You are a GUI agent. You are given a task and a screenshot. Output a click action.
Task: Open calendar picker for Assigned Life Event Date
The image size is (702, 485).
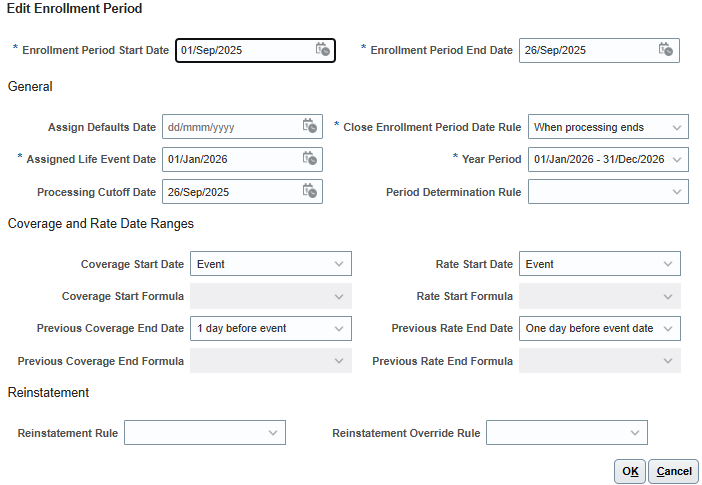pyautogui.click(x=309, y=159)
